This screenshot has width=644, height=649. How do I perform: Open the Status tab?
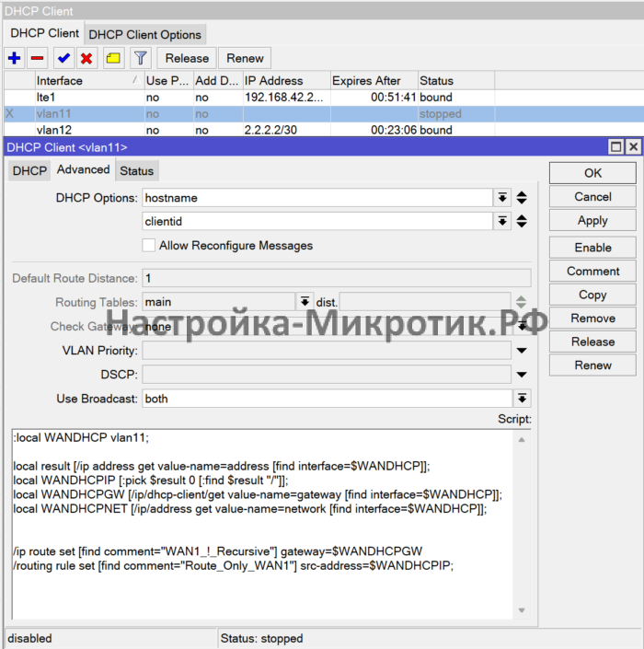(x=136, y=171)
